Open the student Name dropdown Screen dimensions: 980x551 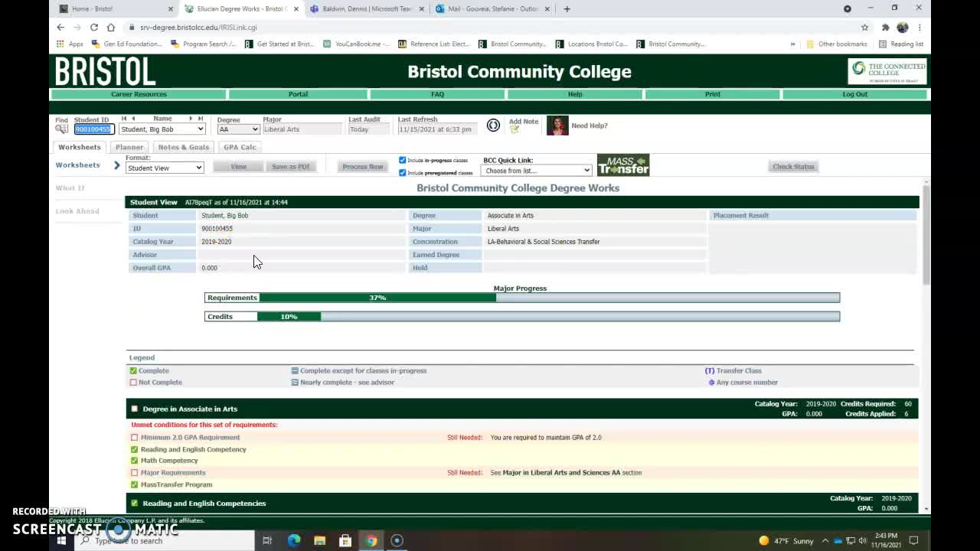(162, 129)
